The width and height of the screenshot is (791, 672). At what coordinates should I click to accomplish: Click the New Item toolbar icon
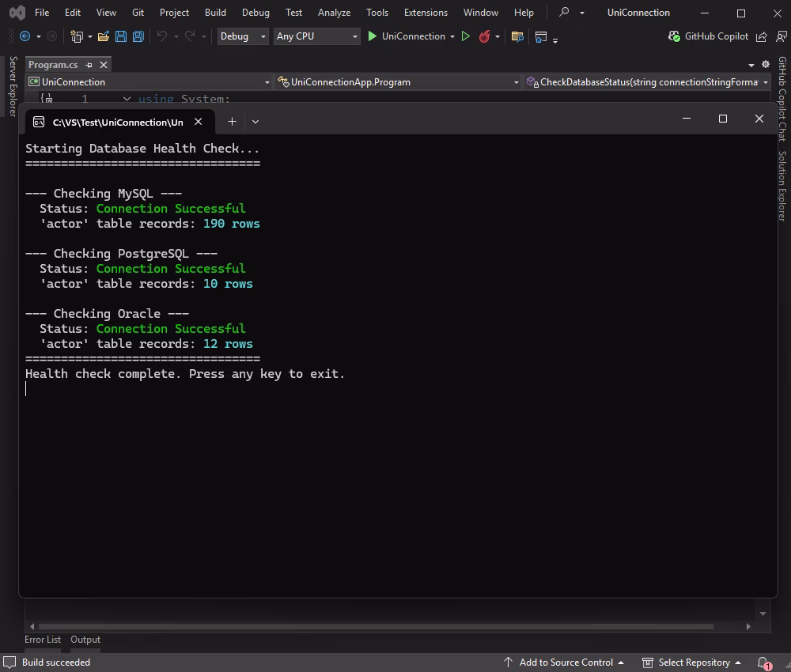[x=77, y=36]
